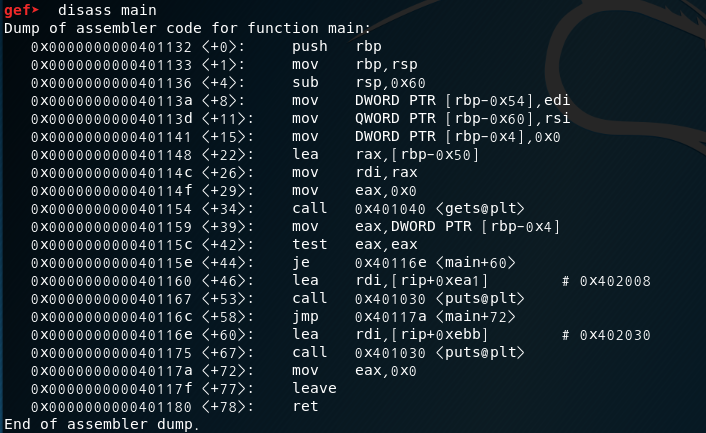Click the red gef prompt text

22,10
